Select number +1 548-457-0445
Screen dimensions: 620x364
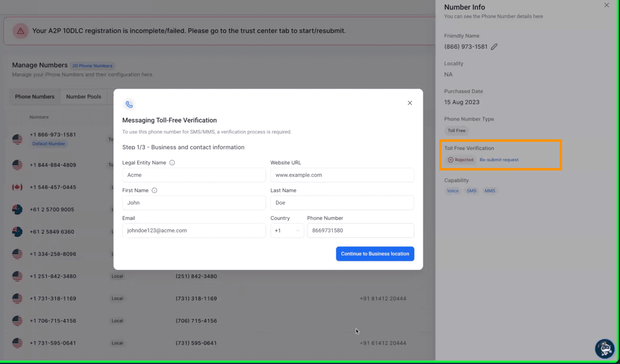click(53, 187)
